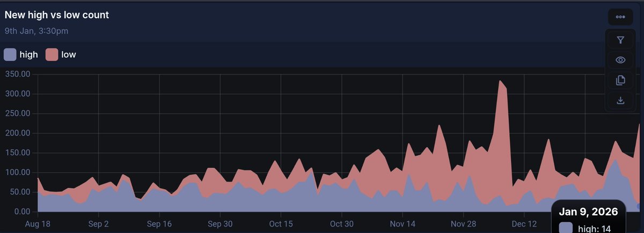Toggle the 'low' series legend swatch
Viewport: 644px width, 233px height.
[x=52, y=54]
